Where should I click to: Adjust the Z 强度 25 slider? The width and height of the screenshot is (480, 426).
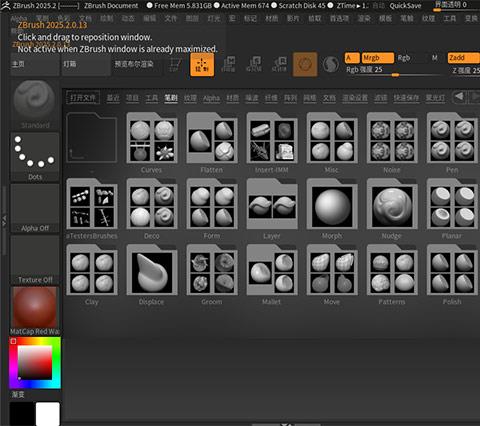(464, 71)
